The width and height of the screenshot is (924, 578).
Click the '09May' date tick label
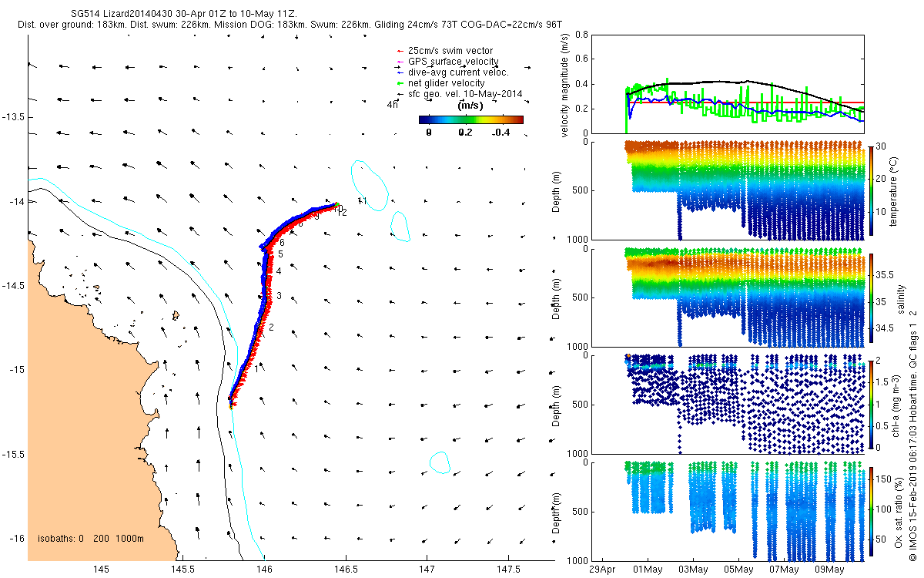click(x=829, y=570)
